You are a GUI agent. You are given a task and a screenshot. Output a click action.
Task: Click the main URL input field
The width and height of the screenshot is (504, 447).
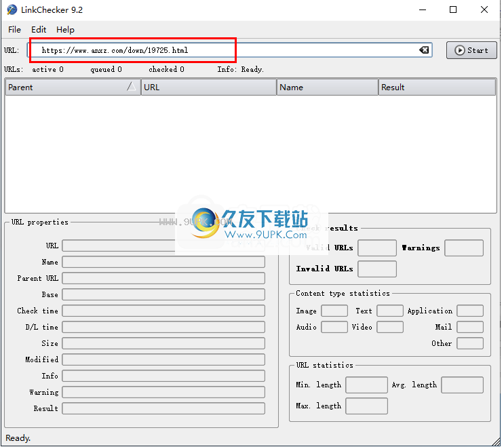[x=229, y=50]
